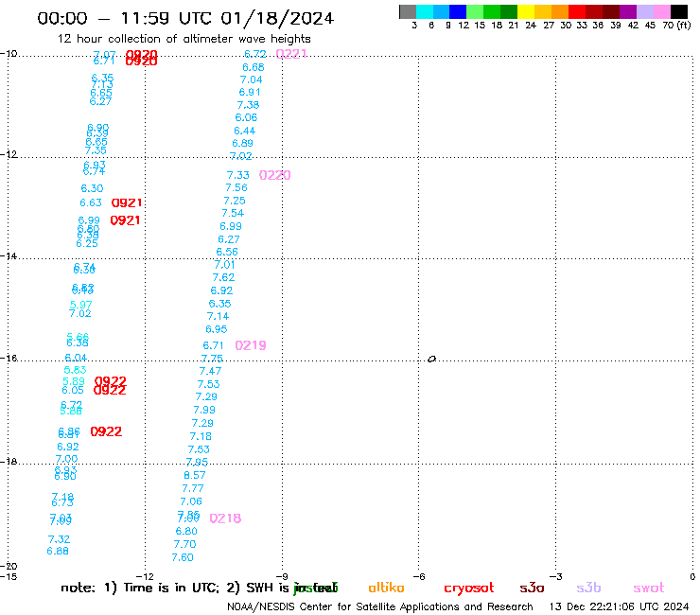Viewport: 700px width, 615px height.
Task: Click the wave height value 7.14
Action: click(x=218, y=316)
